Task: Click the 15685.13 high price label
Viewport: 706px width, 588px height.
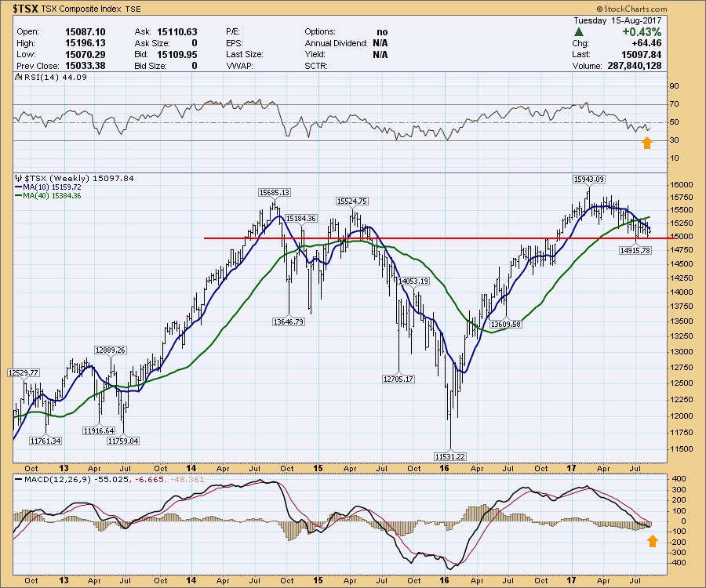Action: point(275,193)
